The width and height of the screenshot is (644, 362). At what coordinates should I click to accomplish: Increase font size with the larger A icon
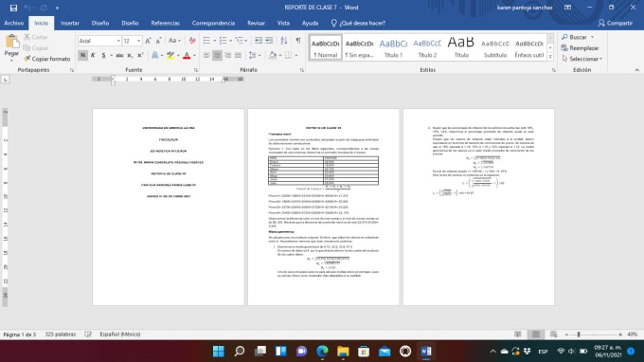pos(148,41)
